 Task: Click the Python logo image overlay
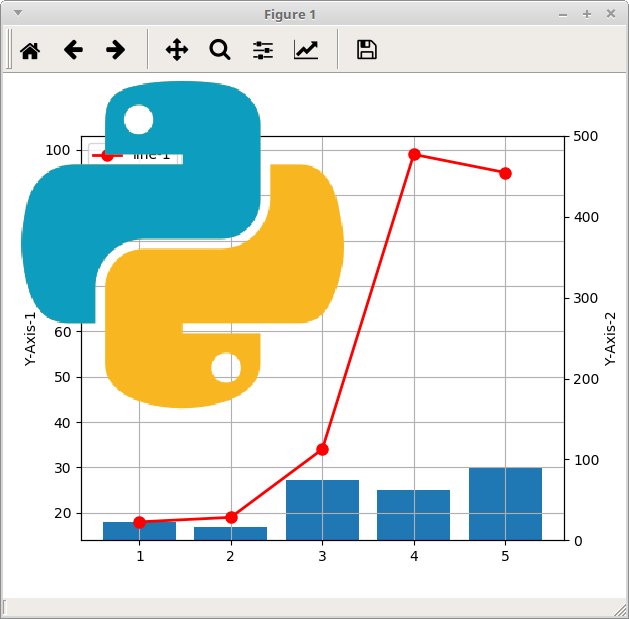click(x=183, y=244)
